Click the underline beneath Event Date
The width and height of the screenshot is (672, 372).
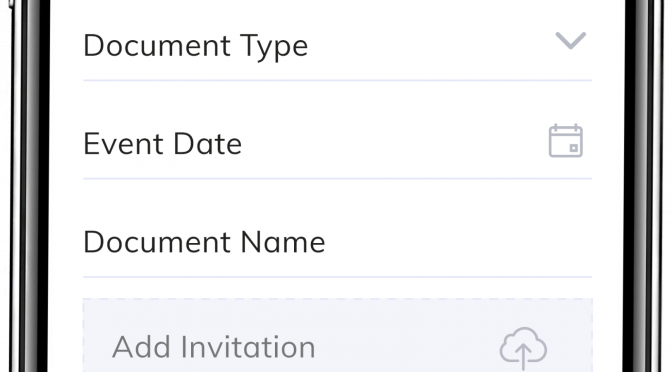pos(338,178)
